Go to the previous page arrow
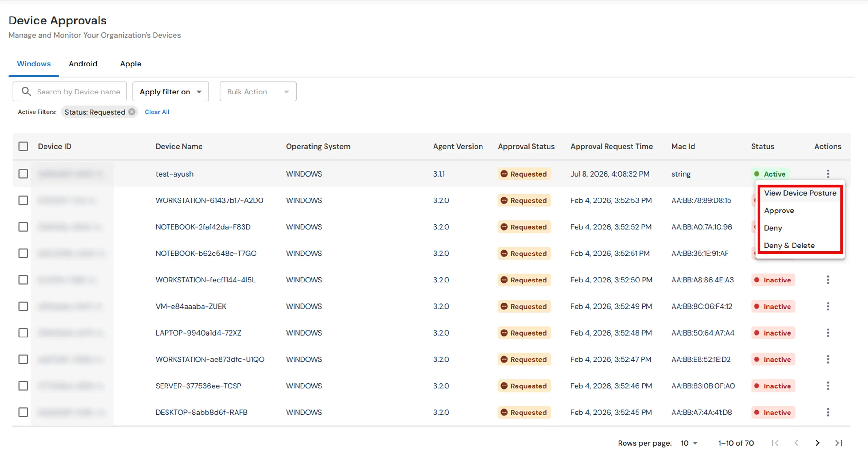 (x=796, y=443)
